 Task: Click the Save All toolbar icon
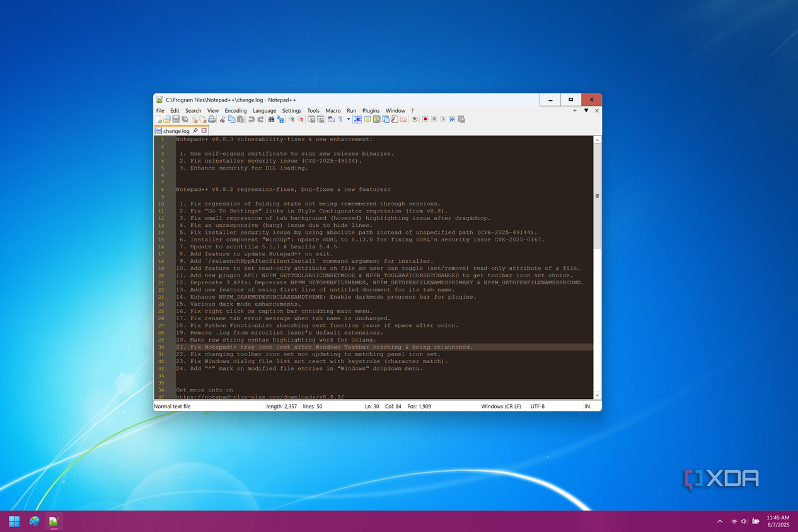185,119
